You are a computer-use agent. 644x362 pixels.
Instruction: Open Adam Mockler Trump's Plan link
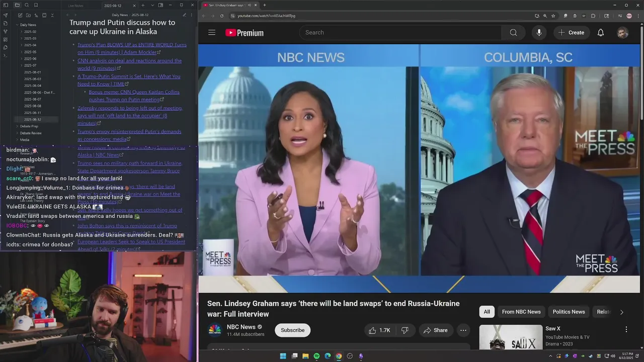coord(132,48)
